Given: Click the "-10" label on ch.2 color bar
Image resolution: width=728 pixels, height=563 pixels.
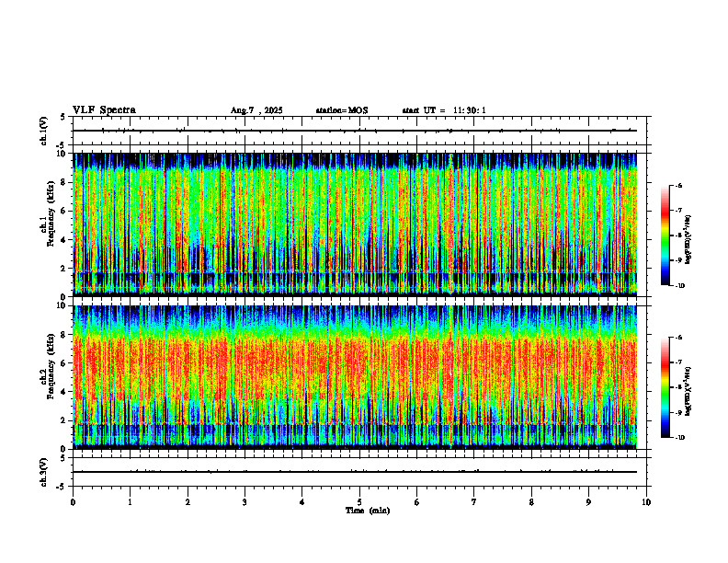Looking at the screenshot, I should click(680, 438).
